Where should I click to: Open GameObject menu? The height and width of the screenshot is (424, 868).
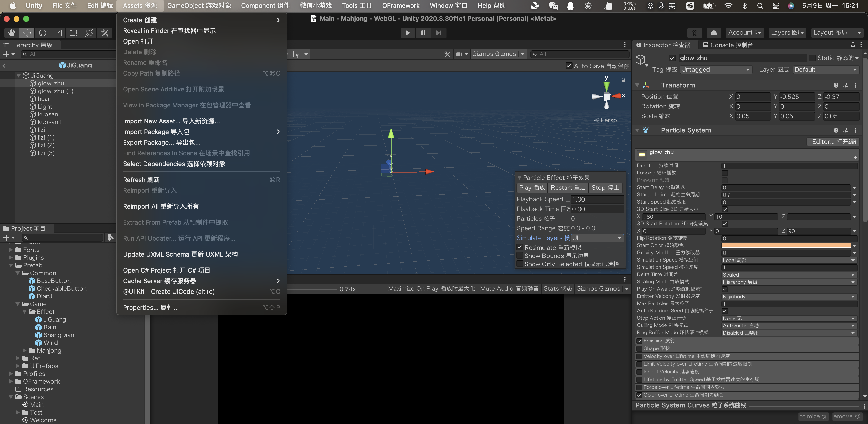tap(199, 6)
